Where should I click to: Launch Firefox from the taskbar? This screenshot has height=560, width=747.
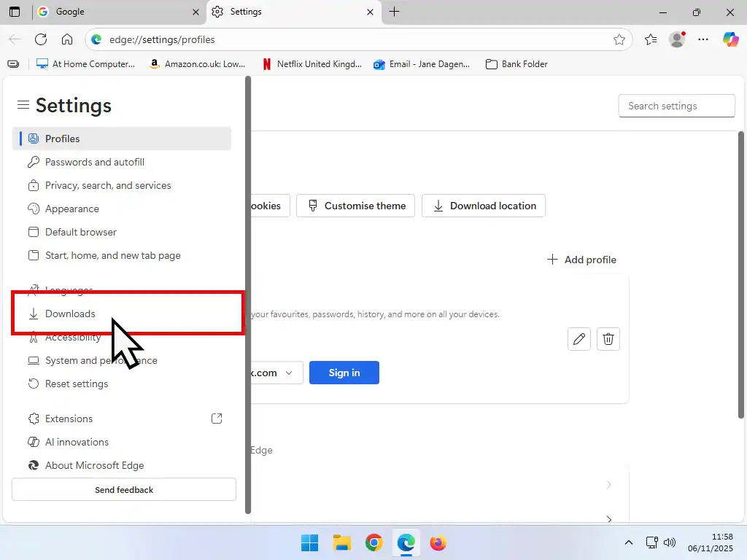(438, 542)
